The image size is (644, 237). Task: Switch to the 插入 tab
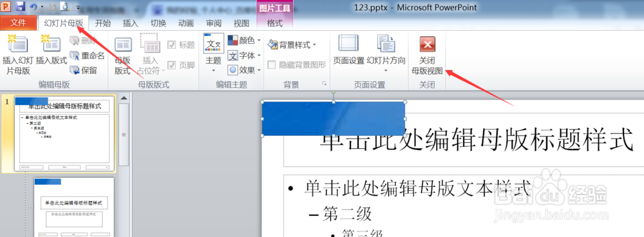tap(131, 23)
